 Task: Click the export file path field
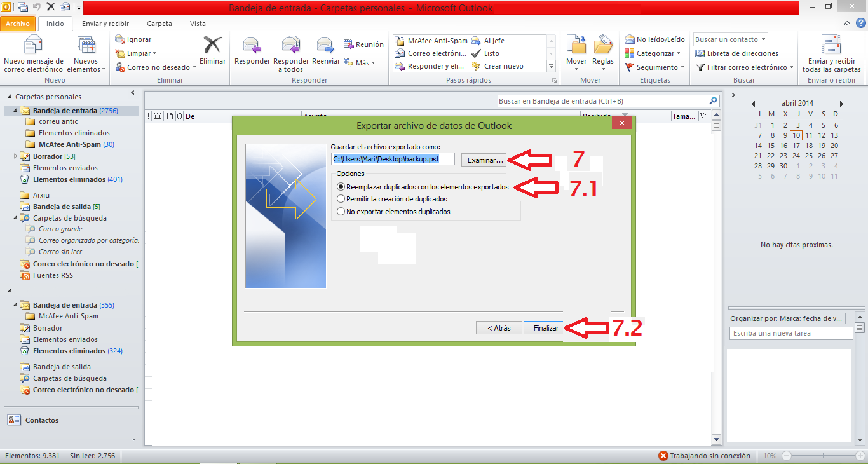coord(393,159)
